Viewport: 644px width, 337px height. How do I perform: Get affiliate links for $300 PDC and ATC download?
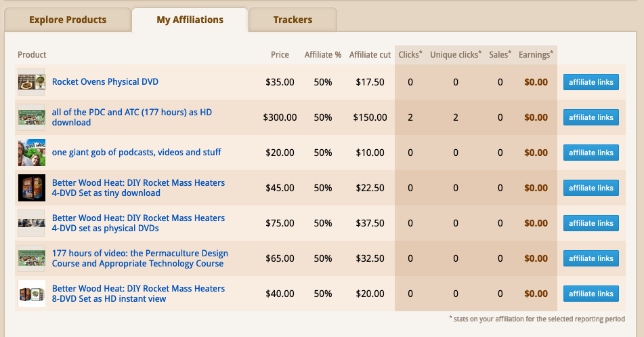591,117
